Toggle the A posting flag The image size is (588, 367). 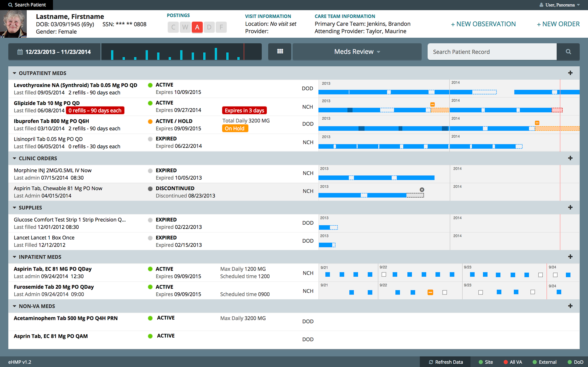197,27
